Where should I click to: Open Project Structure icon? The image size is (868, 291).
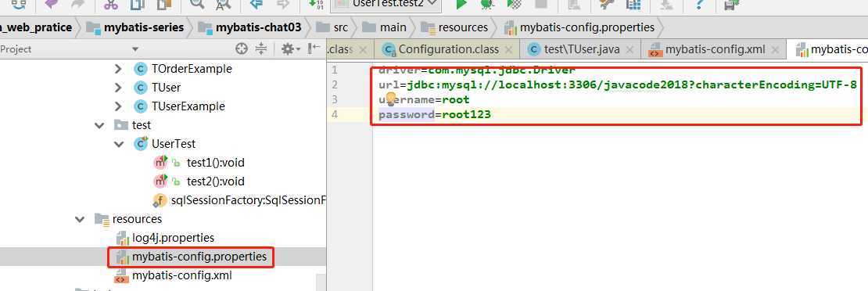point(633,5)
